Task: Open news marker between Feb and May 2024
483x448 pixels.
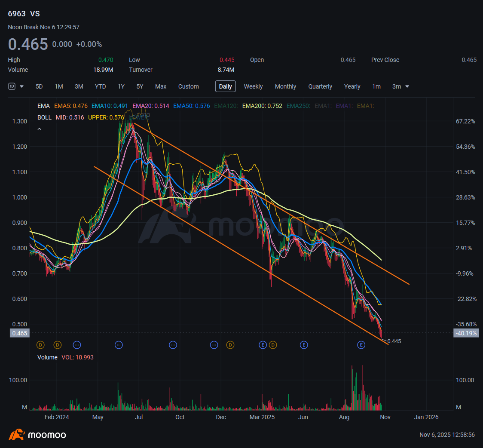Action: 77,345
